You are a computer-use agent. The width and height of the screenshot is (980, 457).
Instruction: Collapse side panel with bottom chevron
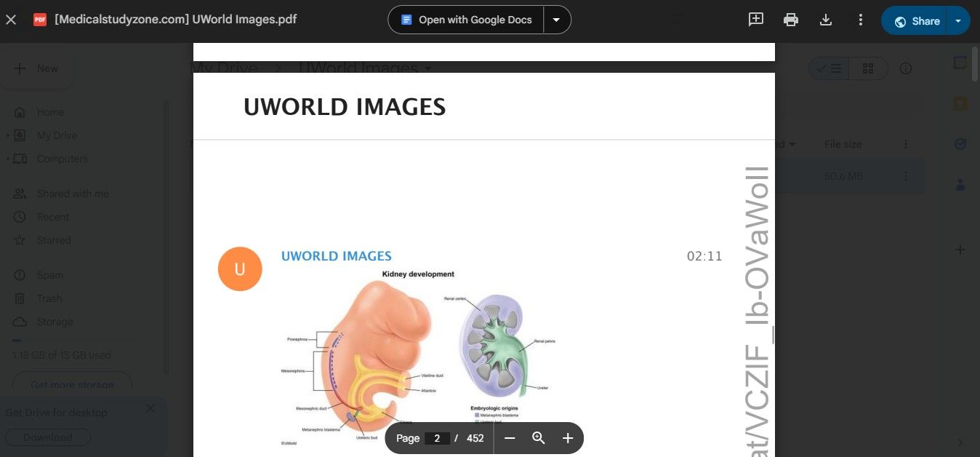click(x=960, y=442)
